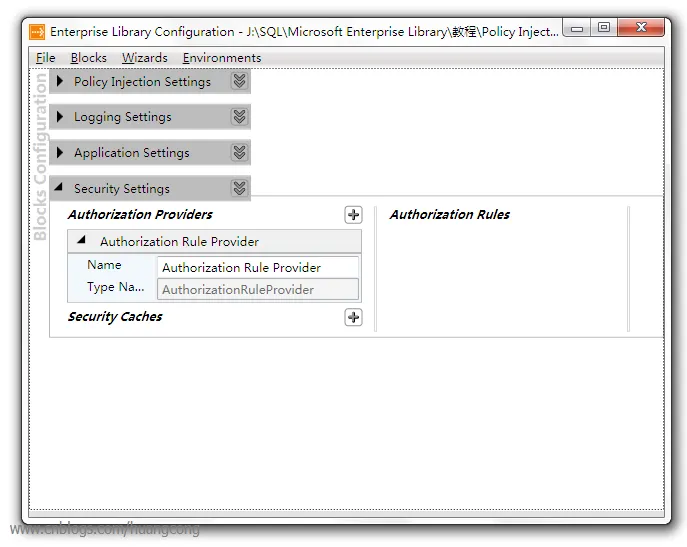Collapse Security Settings triangle
Image resolution: width=687 pixels, height=547 pixels.
(58, 187)
